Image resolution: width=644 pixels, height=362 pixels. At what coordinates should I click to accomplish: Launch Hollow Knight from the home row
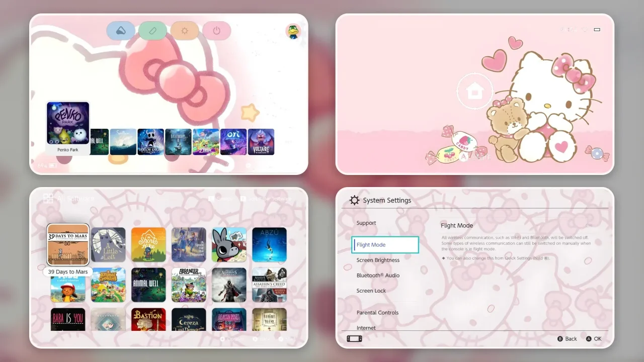[151, 142]
